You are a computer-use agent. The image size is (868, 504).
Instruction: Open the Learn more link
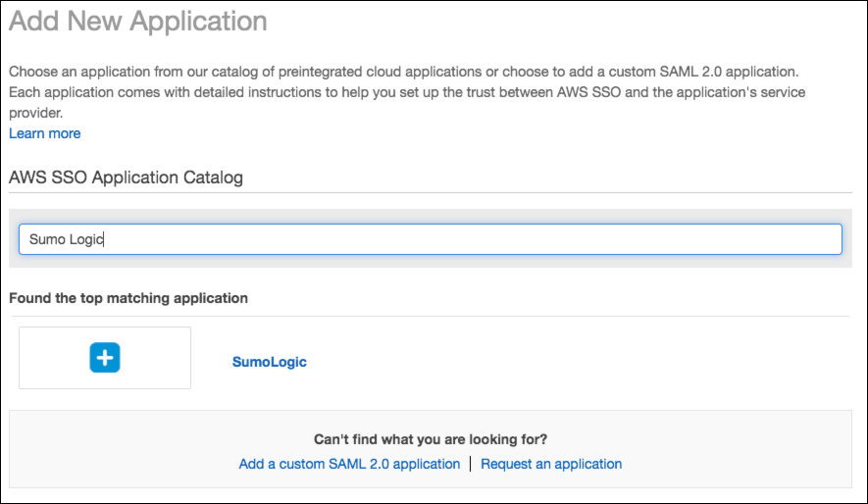(x=45, y=133)
